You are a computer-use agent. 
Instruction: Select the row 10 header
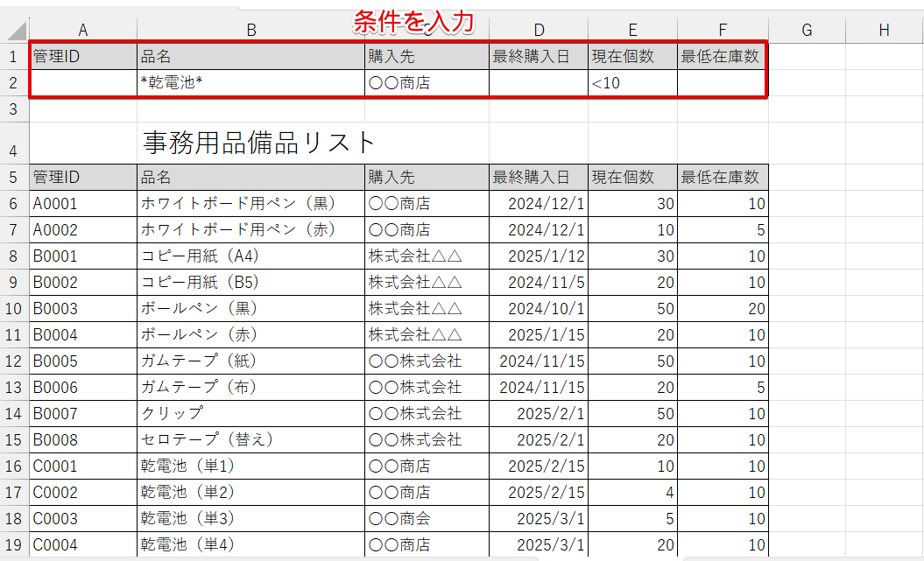tap(14, 309)
